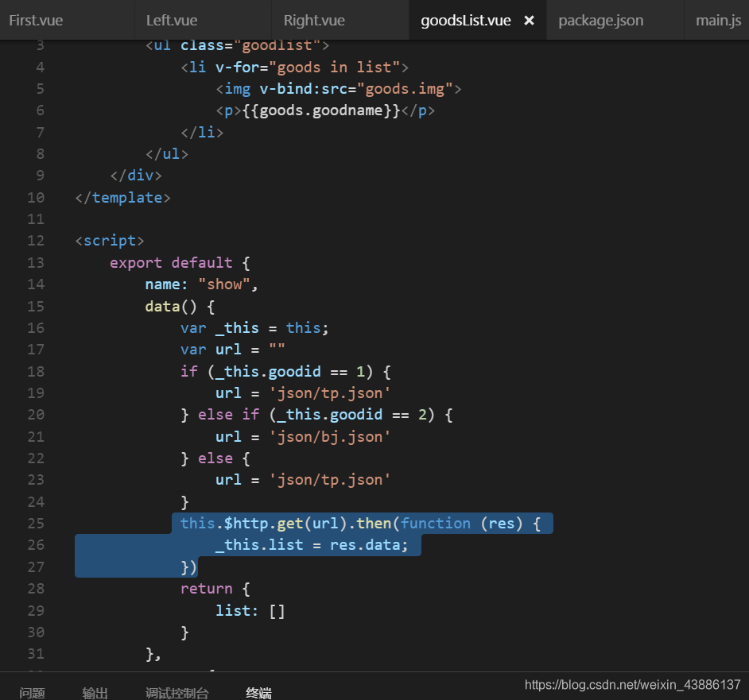Click the 'return' keyword on line 28

(x=207, y=589)
